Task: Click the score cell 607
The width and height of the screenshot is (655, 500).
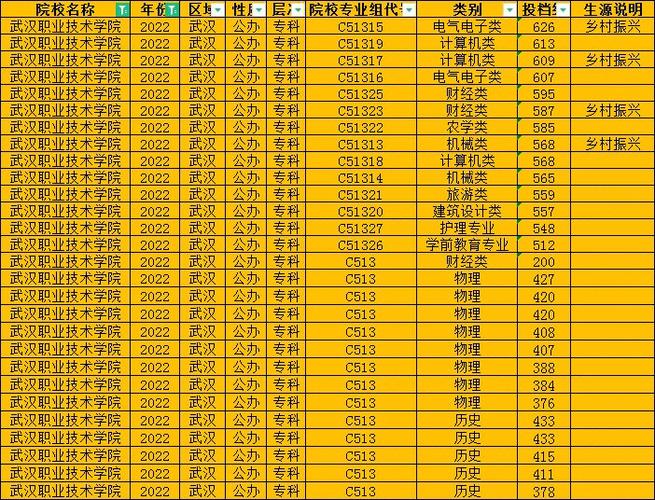Action: 544,77
